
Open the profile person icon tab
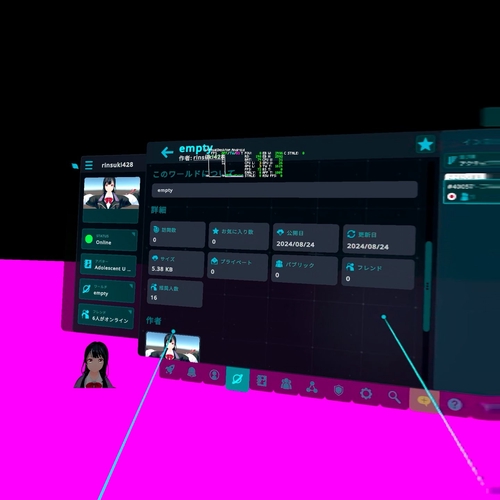[214, 375]
